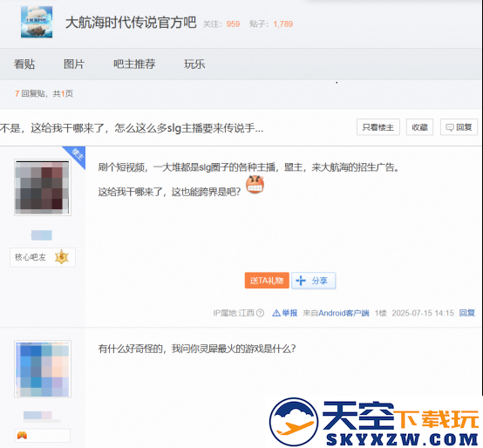Image resolution: width=483 pixels, height=448 pixels.
Task: Click the angry emoji in the first post
Action: tap(255, 185)
